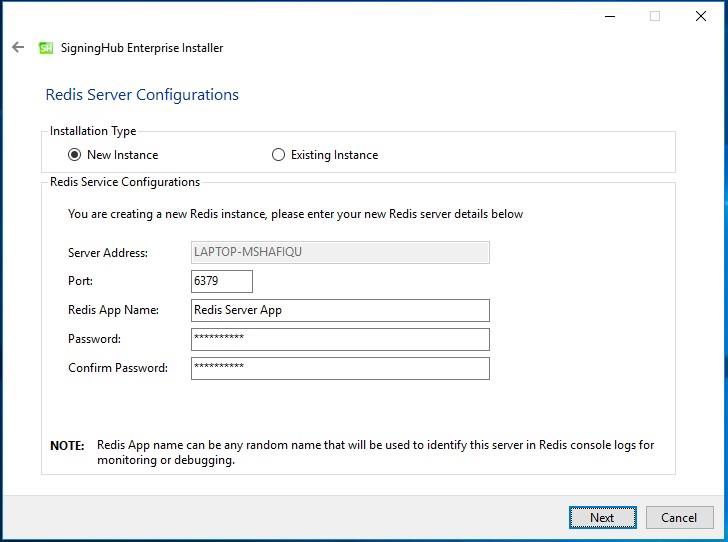Click the Redis App Name label
Screen dimensions: 728x542
point(113,310)
